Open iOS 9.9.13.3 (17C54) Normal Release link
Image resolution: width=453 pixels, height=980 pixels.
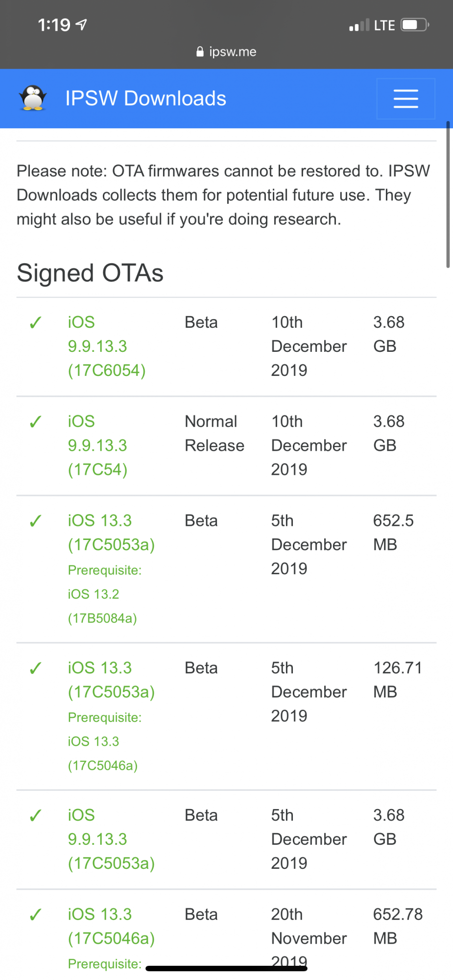coord(98,445)
